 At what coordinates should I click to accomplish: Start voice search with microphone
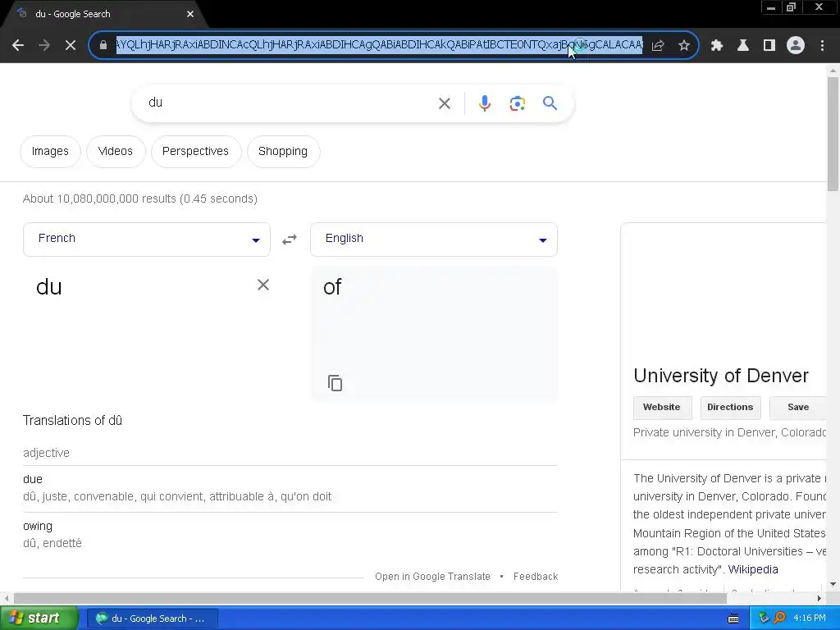pos(484,103)
